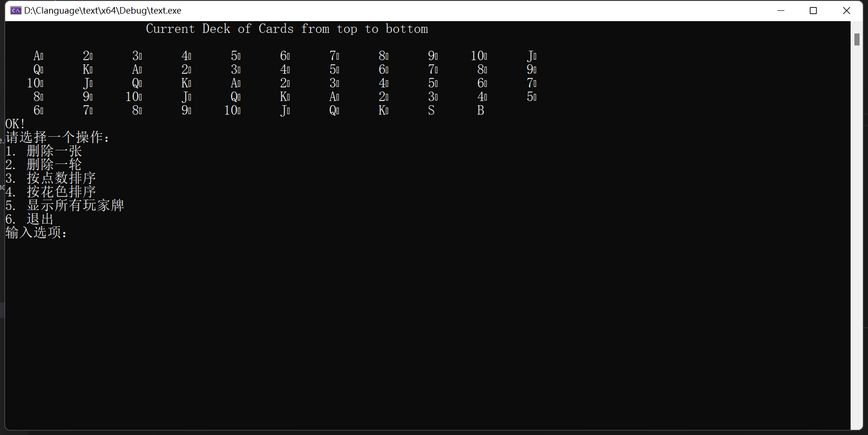Click option 6 '退出' line

point(30,219)
